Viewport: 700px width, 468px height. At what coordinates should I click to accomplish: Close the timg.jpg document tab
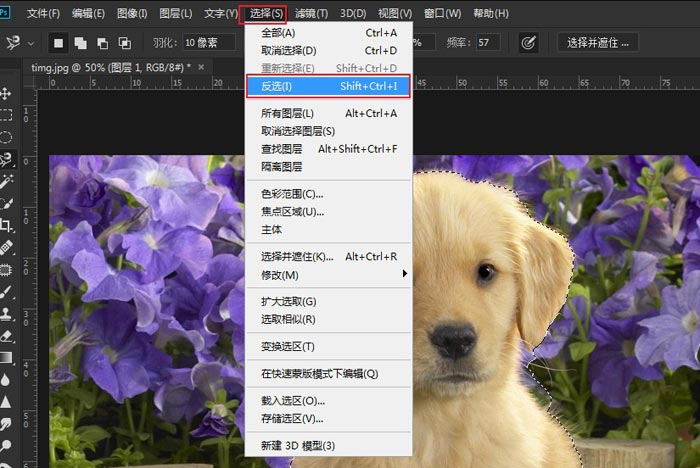(x=203, y=66)
